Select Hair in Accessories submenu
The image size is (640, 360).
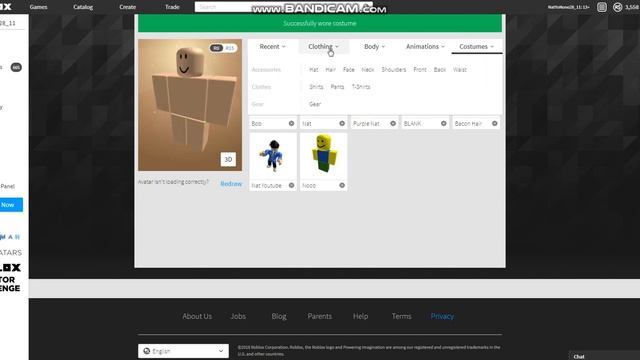(331, 70)
